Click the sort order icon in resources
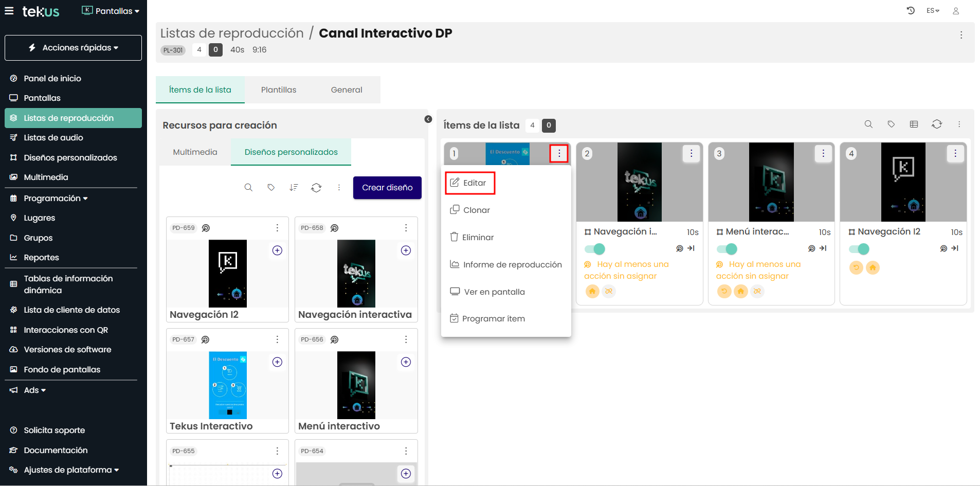This screenshot has width=980, height=486. point(294,188)
